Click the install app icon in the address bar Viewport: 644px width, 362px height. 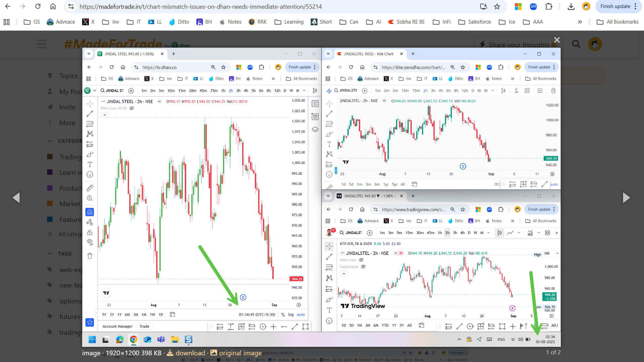point(483,6)
